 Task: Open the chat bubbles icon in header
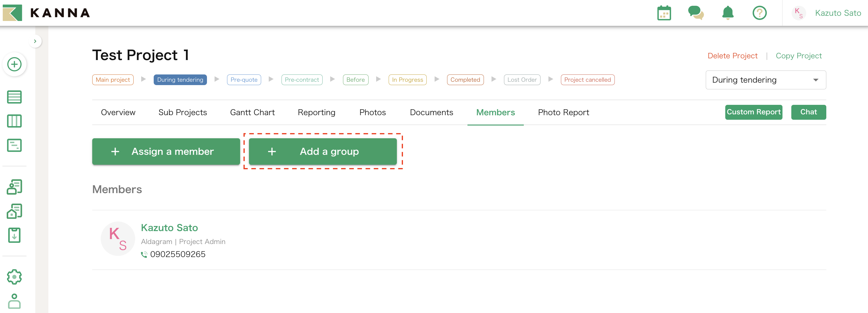[695, 13]
